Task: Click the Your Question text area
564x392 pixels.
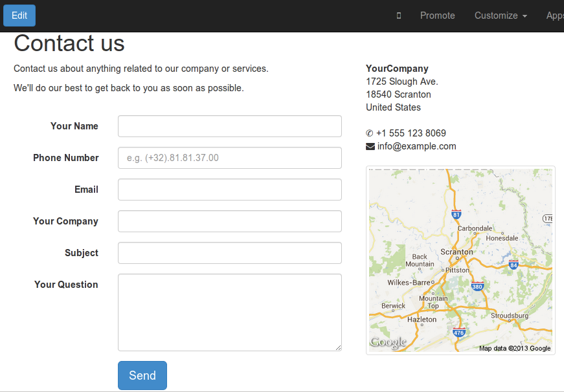Action: click(230, 312)
